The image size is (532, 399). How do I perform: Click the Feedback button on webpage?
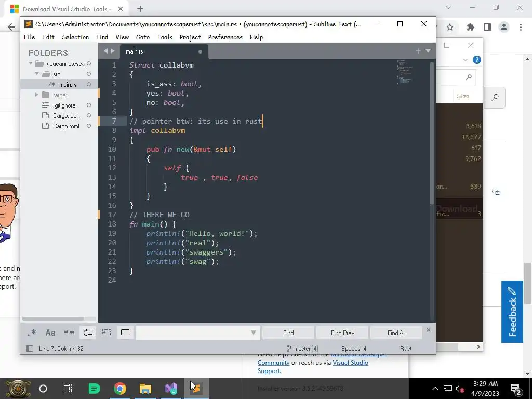point(512,312)
